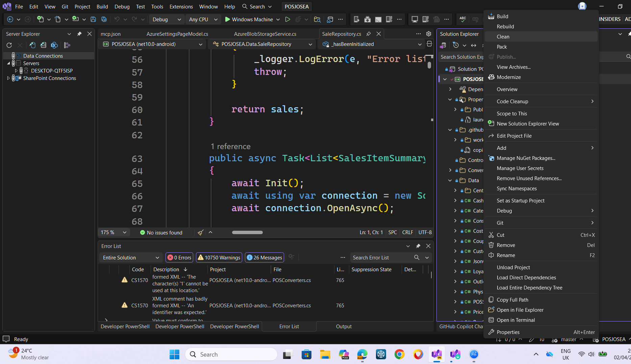The width and height of the screenshot is (631, 364).
Task: Open the Debug configuration dropdown
Action: coord(167,19)
